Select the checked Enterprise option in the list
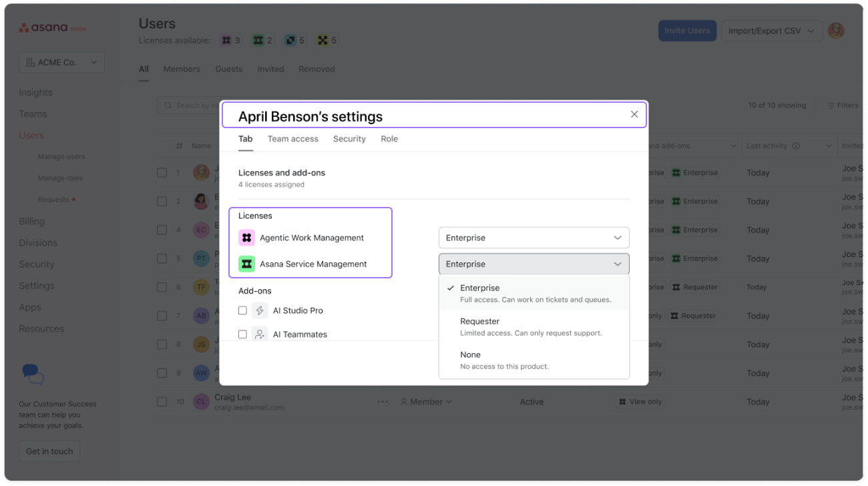 pyautogui.click(x=533, y=293)
